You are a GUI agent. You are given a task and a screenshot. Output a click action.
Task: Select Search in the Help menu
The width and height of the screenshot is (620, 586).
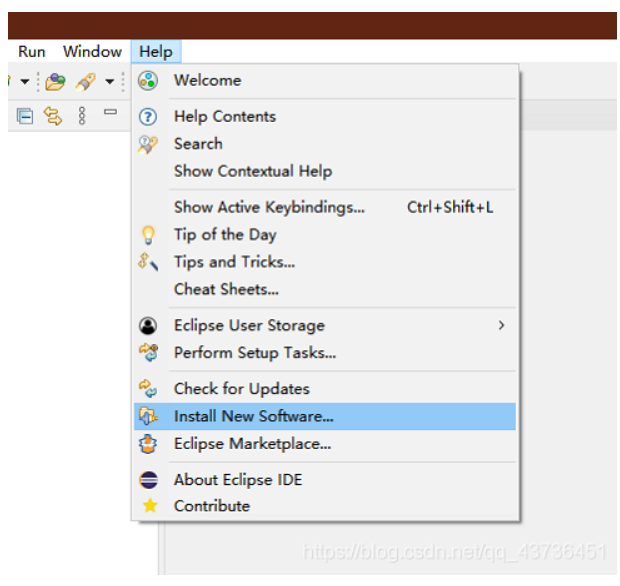[324, 144]
